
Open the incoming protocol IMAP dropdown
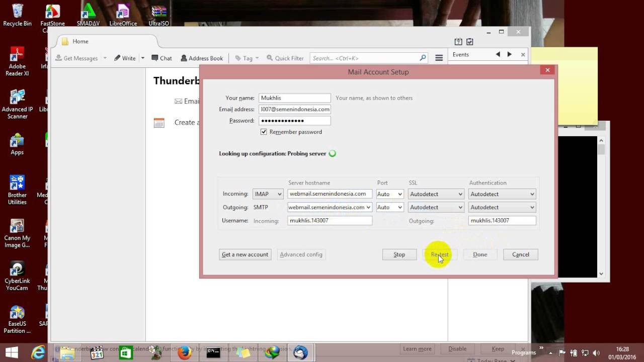(x=268, y=194)
